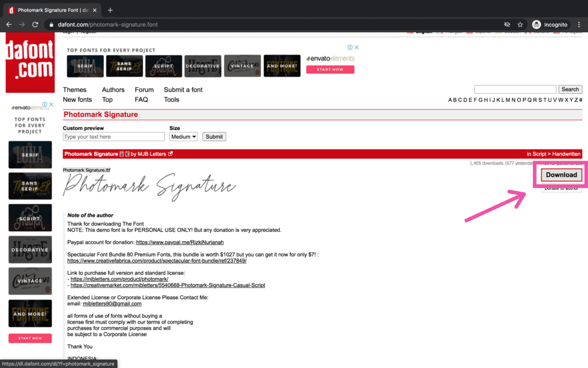
Task: Click the VINTAGE thumbnail in top banner
Action: (x=242, y=66)
